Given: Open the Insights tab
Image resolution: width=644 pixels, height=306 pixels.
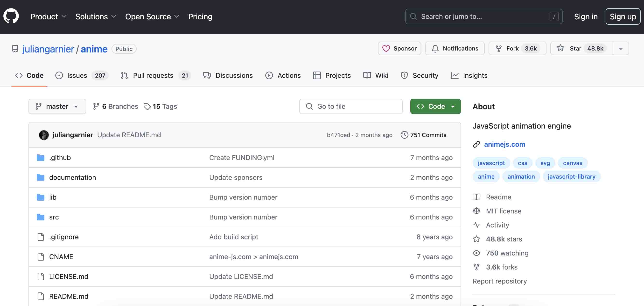Looking at the screenshot, I should click(x=469, y=75).
